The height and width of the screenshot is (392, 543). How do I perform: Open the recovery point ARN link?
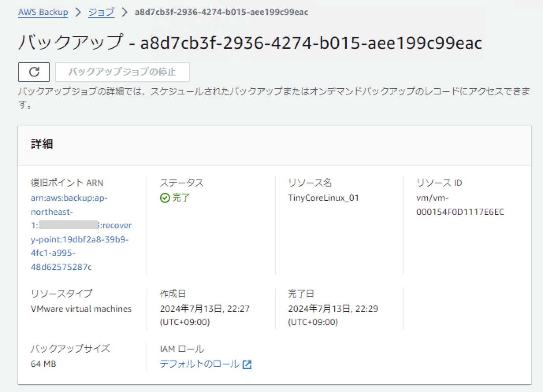point(81,232)
